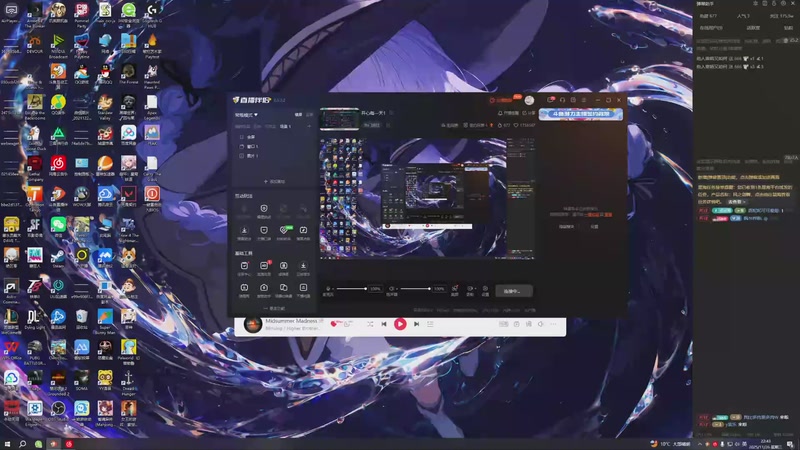Open the Recycle Bin on the desktop
This screenshot has width=800, height=450.
[82, 317]
